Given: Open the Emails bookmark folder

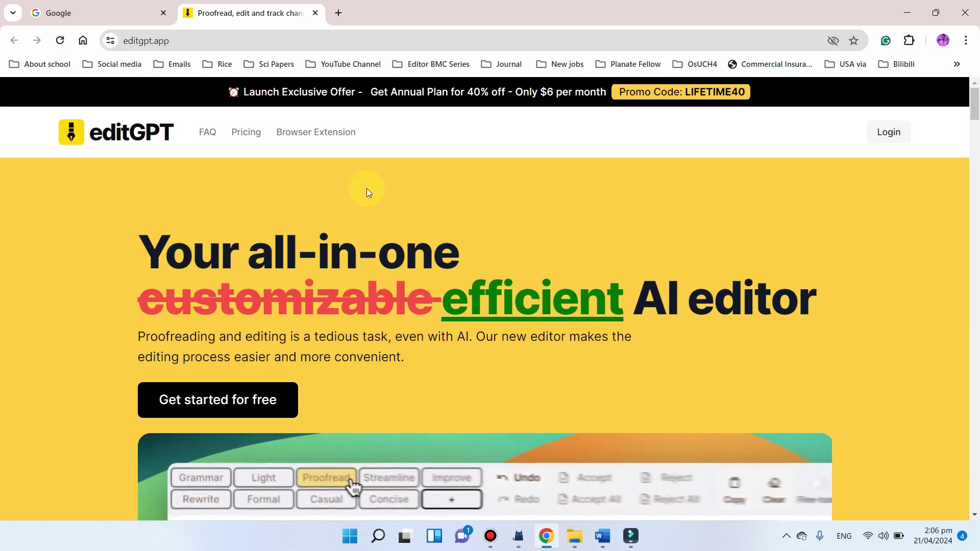Looking at the screenshot, I should pyautogui.click(x=172, y=64).
